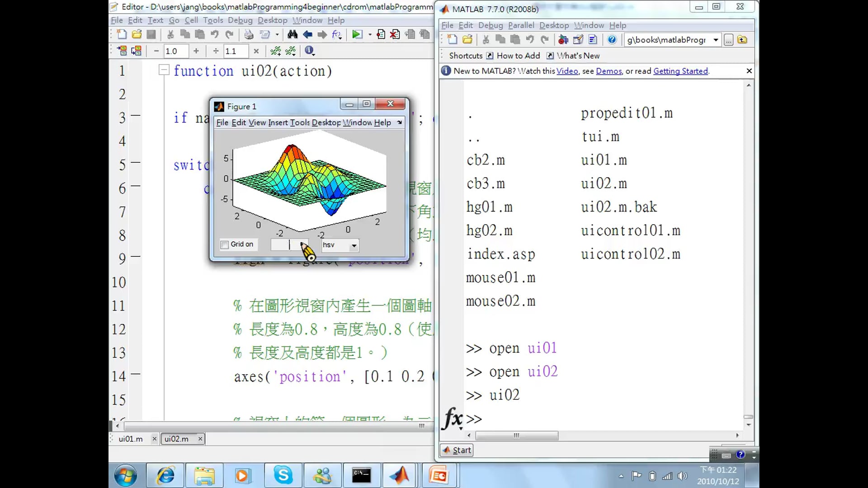Open the Cell menu in Editor
The image size is (868, 488).
(x=191, y=20)
